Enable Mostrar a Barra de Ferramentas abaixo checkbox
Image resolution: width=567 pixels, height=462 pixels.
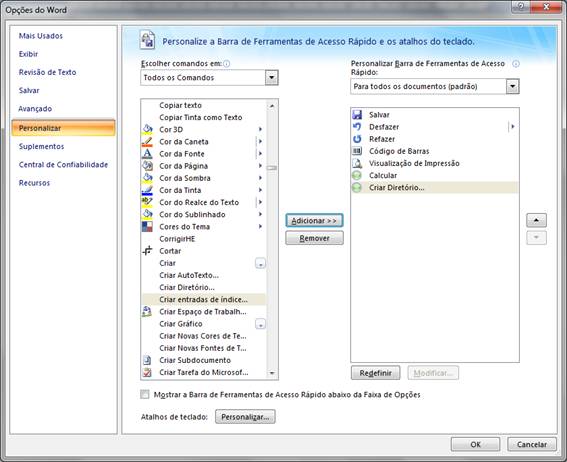[x=145, y=394]
